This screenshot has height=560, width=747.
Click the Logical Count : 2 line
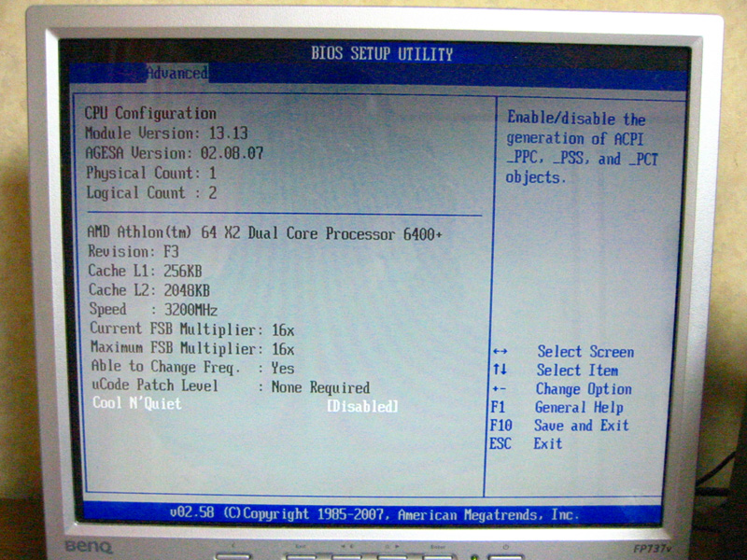click(151, 193)
